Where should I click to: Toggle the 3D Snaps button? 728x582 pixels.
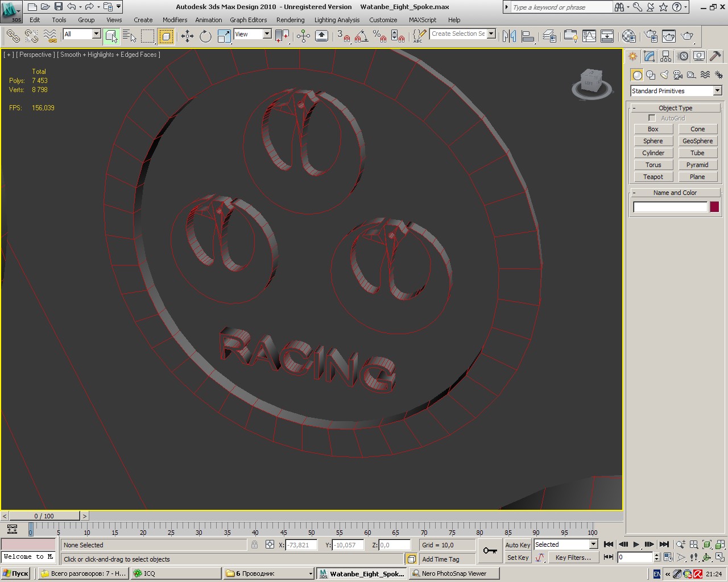343,36
